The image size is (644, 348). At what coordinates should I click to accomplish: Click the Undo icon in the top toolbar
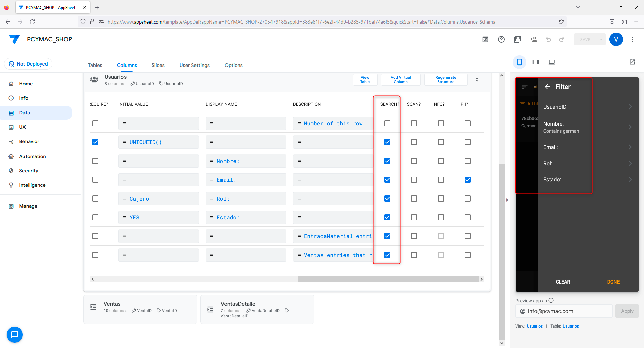click(548, 39)
